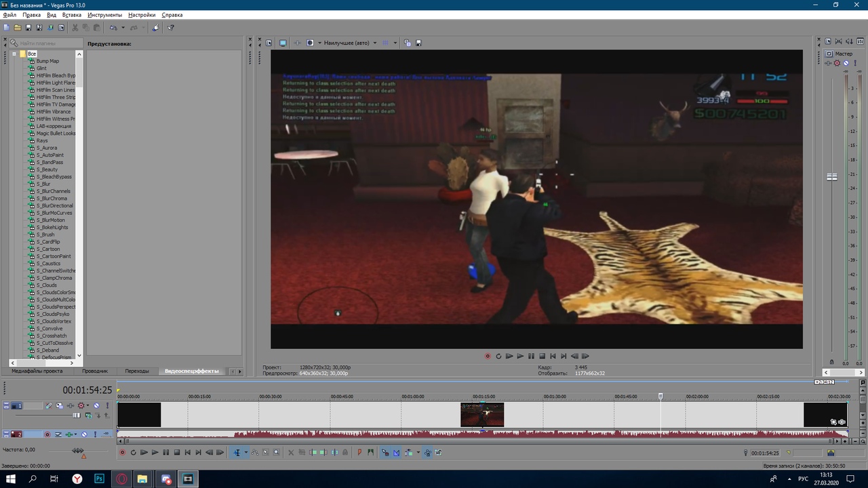This screenshot has width=868, height=488.
Task: Copy the preview snapshot to the clipboard
Action: pos(407,43)
